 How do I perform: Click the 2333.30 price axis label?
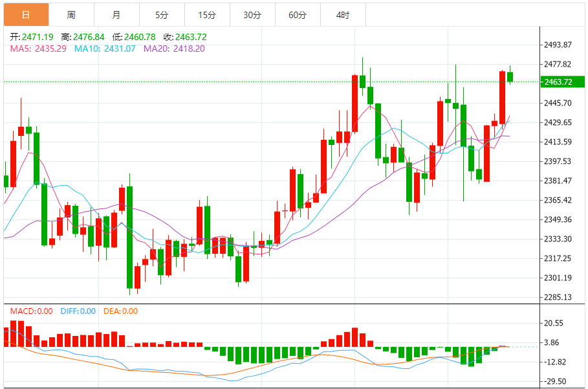[558, 239]
